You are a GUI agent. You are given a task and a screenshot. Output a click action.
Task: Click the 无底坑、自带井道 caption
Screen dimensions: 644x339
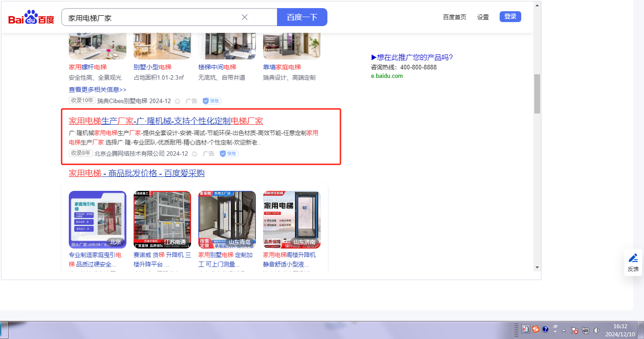coord(222,77)
